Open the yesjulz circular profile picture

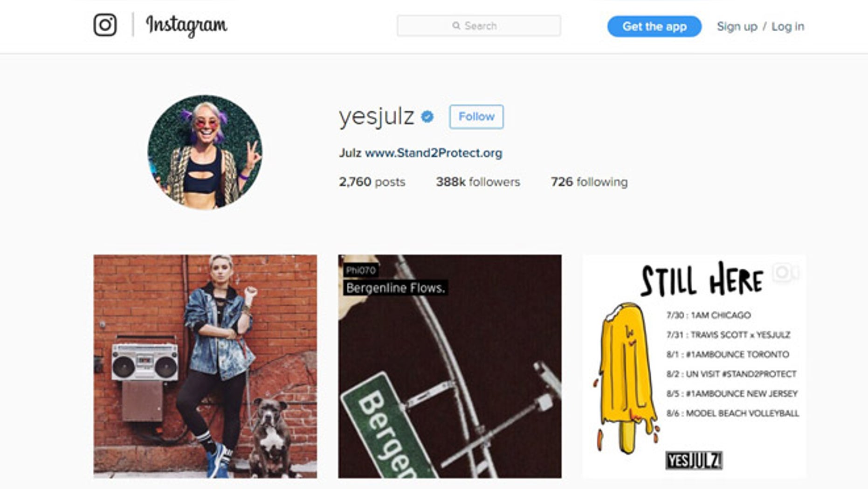(x=205, y=153)
